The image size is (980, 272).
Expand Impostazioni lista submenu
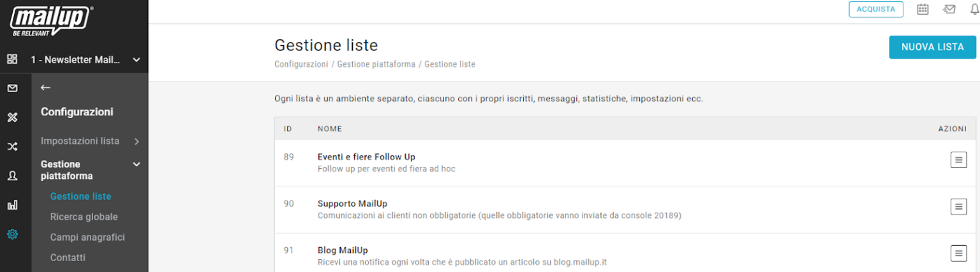pos(137,141)
